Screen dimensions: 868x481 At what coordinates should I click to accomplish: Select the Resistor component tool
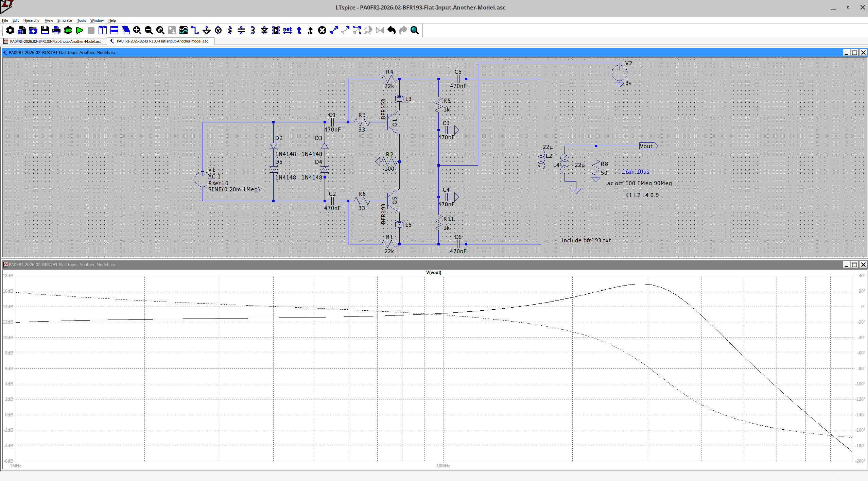coord(230,31)
